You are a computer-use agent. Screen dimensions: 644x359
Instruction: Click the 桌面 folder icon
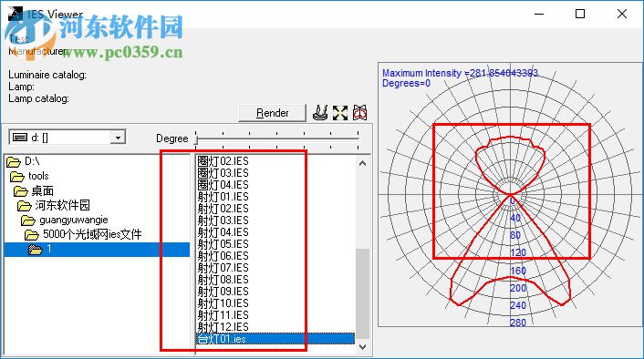pos(21,191)
